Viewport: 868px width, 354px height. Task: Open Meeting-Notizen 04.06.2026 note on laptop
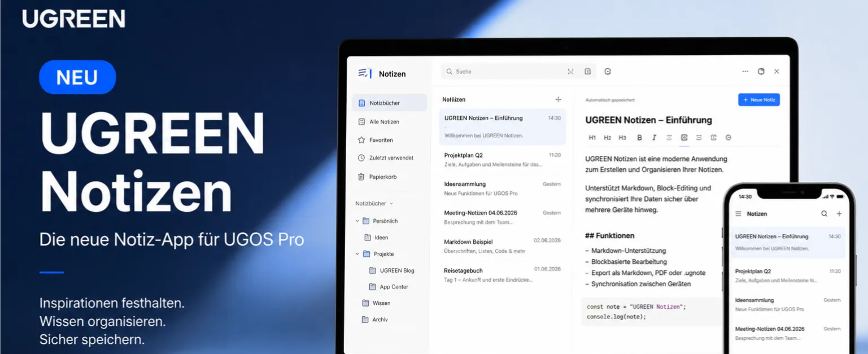[x=502, y=217]
